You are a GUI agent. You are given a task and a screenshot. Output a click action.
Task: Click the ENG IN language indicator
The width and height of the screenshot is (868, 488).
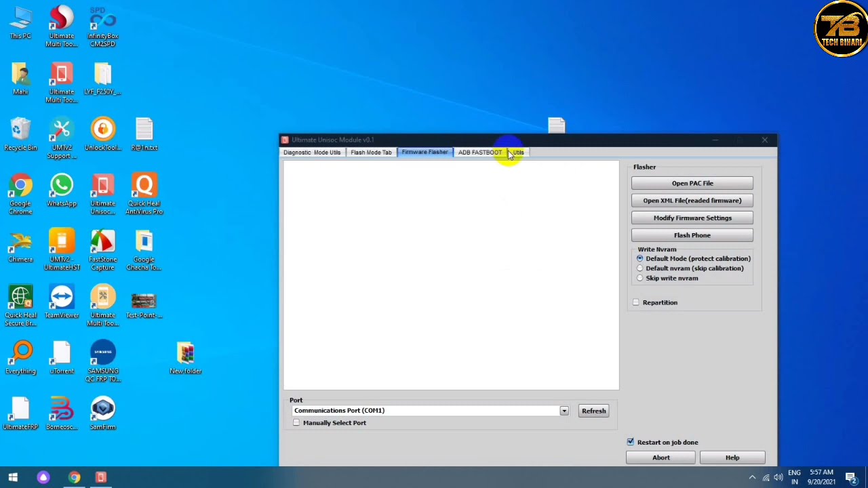(794, 477)
